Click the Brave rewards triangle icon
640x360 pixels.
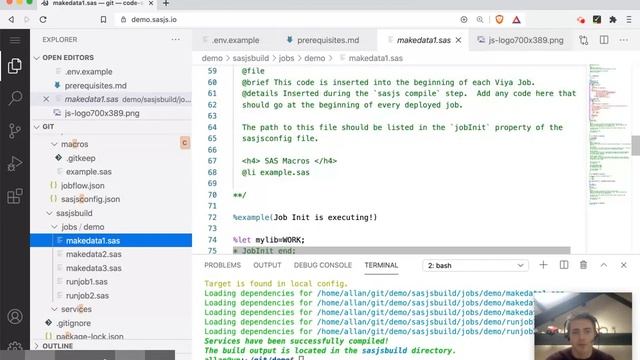tap(516, 20)
